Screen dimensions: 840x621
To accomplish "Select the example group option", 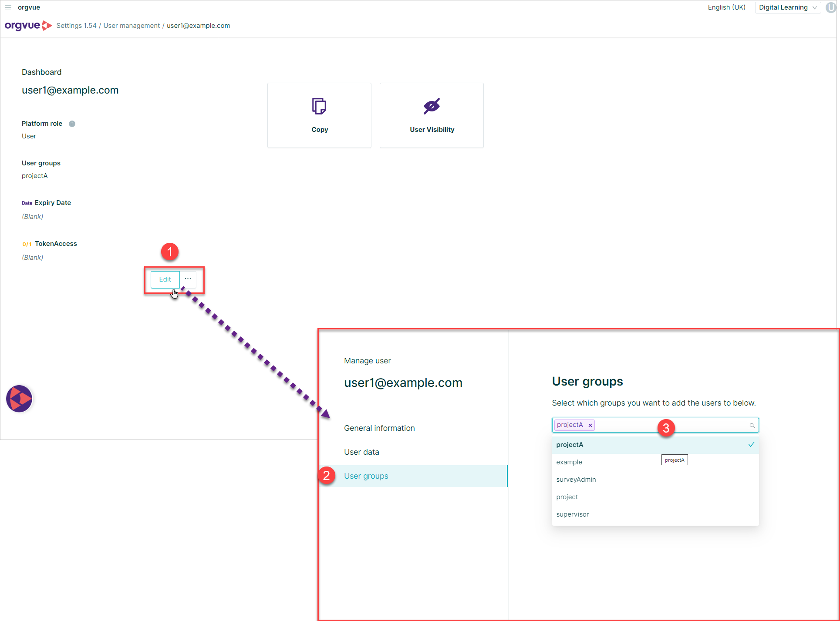I will (x=655, y=462).
